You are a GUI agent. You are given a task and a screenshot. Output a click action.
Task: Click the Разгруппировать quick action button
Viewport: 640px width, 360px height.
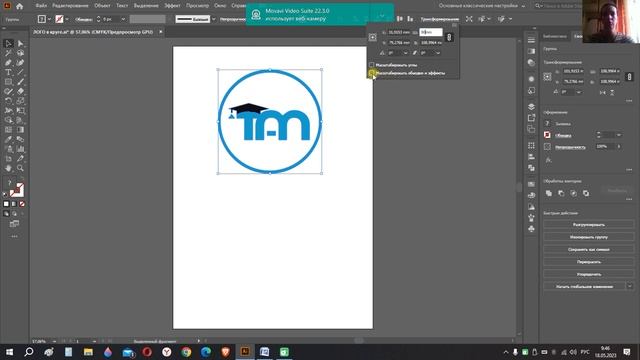(x=589, y=224)
